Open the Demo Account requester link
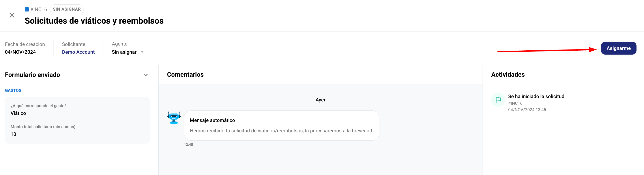Screen dimensions: 644x175 78,52
